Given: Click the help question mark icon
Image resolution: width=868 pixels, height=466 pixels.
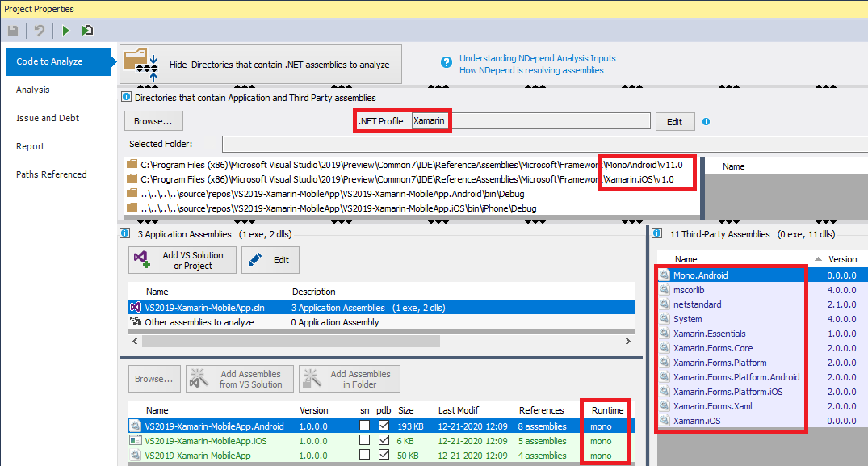Looking at the screenshot, I should [447, 62].
